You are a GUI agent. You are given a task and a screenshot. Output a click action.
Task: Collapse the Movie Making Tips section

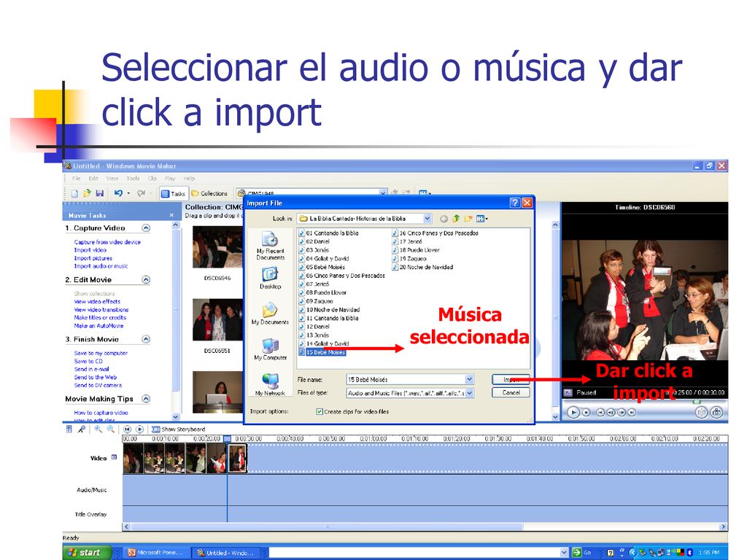pos(146,399)
